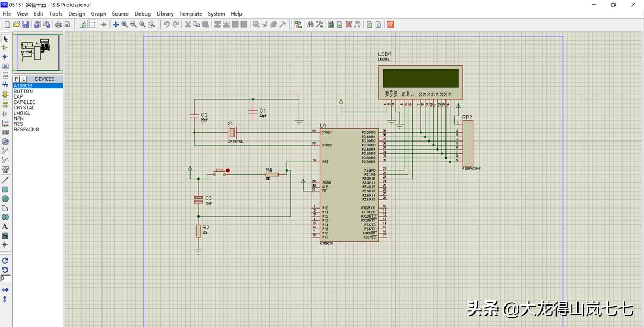Click the Save design floppy icon
644x327 pixels.
(x=25, y=24)
